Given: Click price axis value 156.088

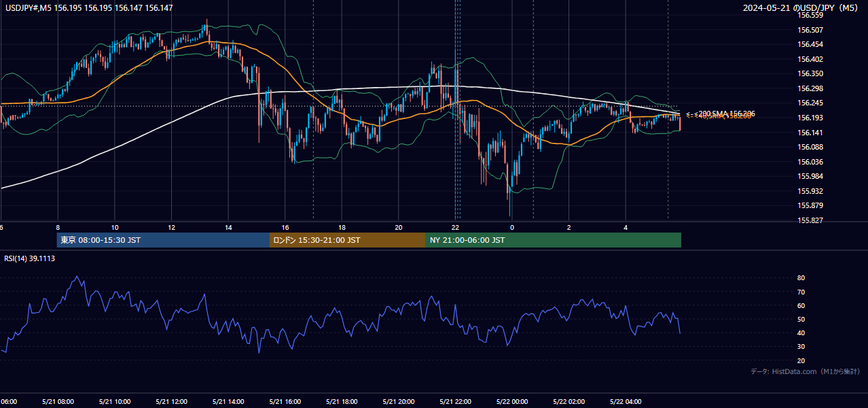Looking at the screenshot, I should [x=811, y=147].
